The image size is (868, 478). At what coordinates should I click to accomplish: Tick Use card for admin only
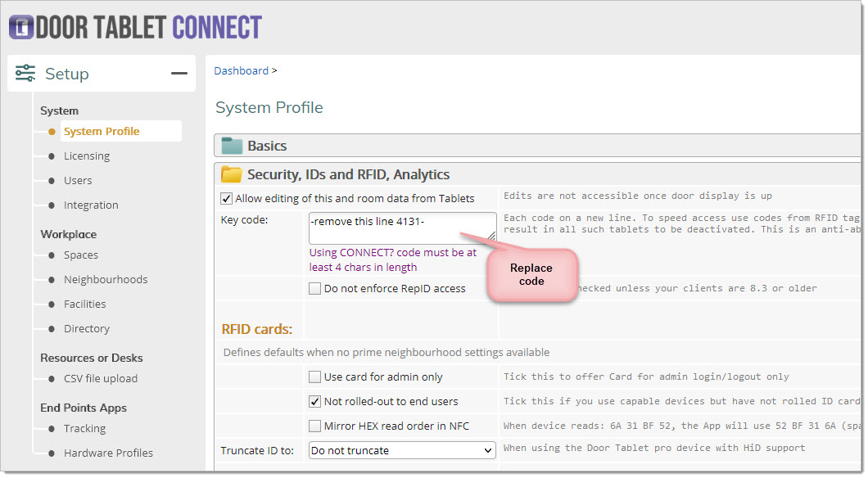tap(315, 377)
